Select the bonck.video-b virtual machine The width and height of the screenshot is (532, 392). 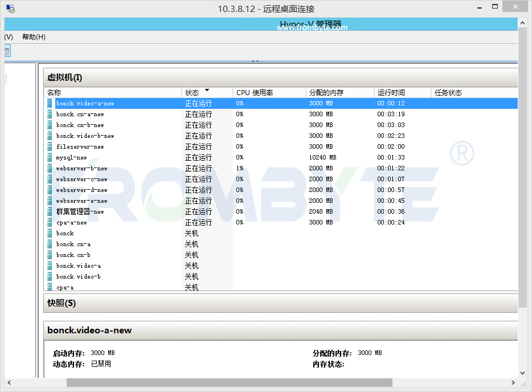281,276
